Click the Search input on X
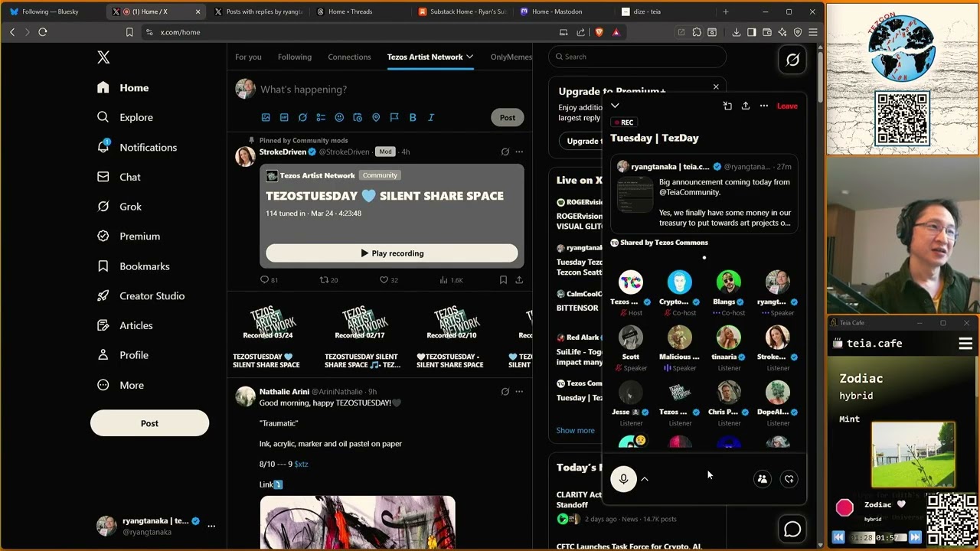The image size is (980, 551). point(638,57)
